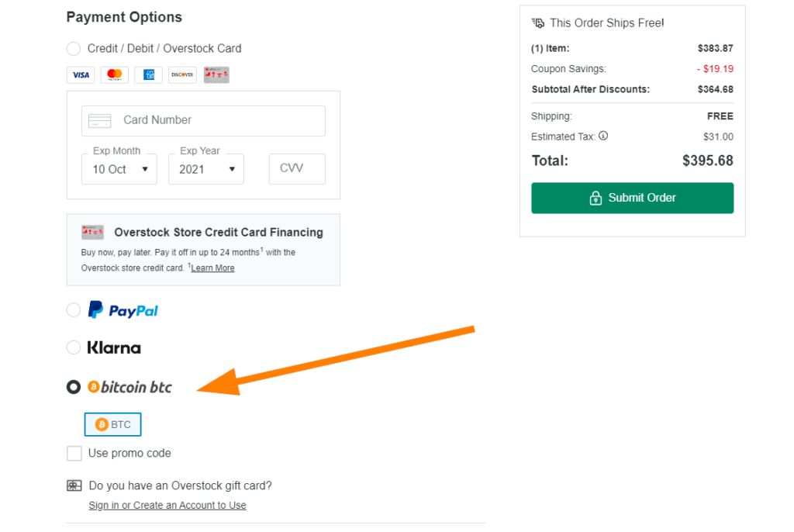Click the Estimated Tax info icon
This screenshot has width=794, height=532.
coord(603,136)
